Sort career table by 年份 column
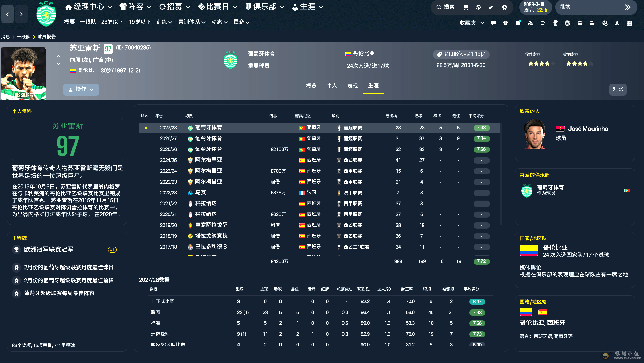 point(159,116)
